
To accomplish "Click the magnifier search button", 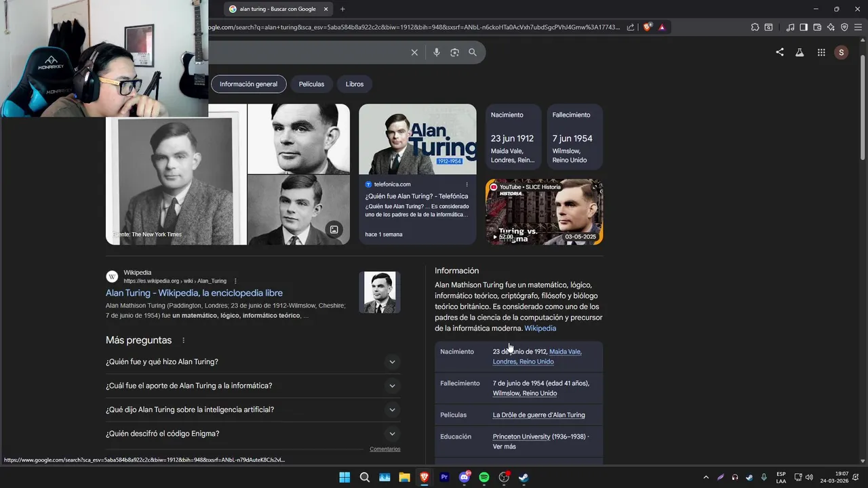I will coord(473,52).
